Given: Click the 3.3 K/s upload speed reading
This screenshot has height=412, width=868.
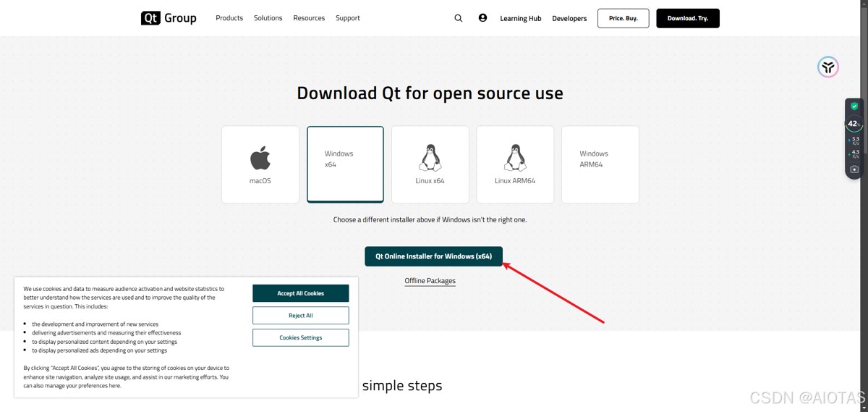Looking at the screenshot, I should pos(854,140).
